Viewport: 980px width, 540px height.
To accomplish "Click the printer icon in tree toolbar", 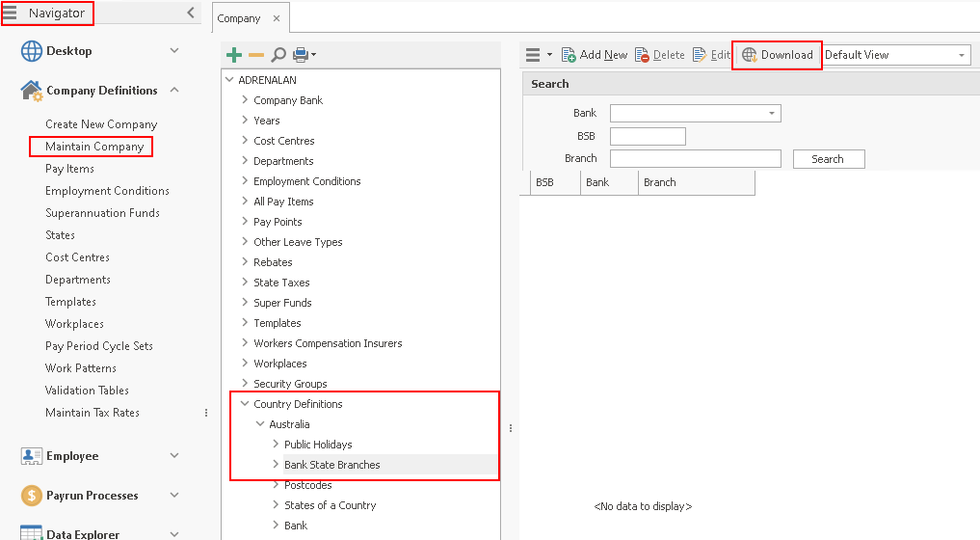I will pos(301,55).
